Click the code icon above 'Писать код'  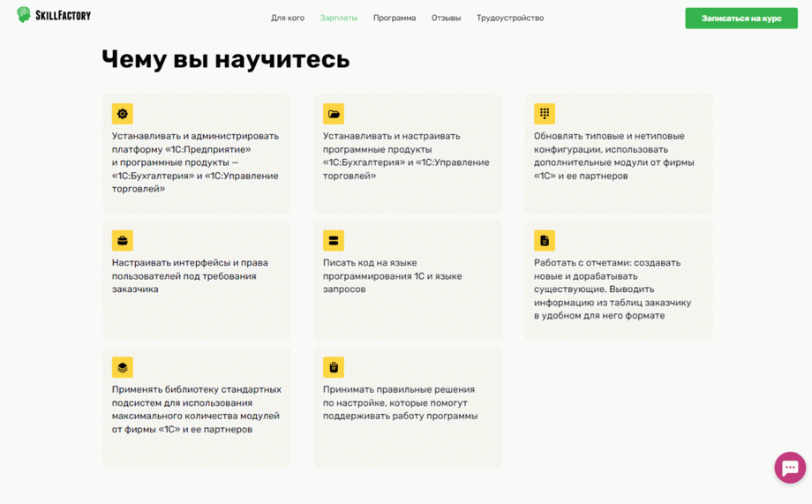[x=334, y=240]
